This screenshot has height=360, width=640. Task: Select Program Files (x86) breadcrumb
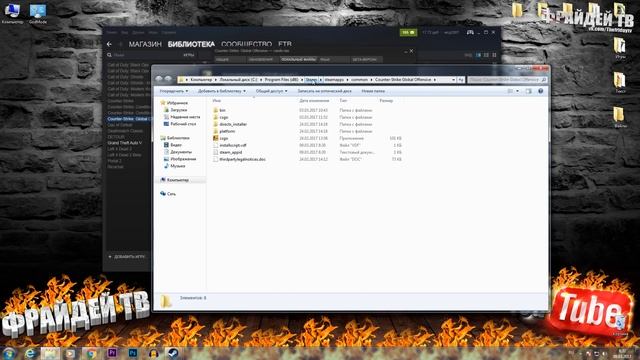point(281,80)
